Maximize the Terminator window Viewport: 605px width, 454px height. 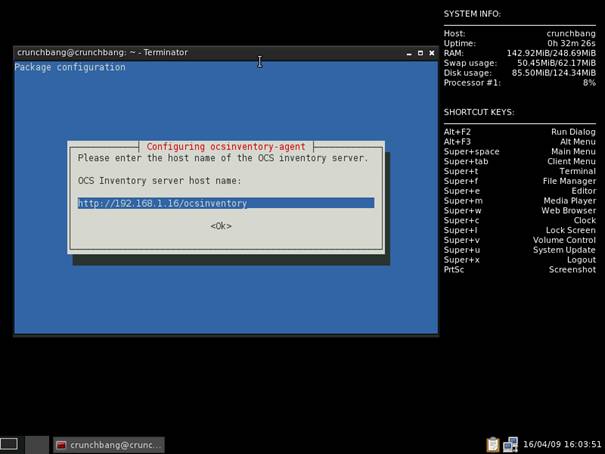tap(421, 53)
